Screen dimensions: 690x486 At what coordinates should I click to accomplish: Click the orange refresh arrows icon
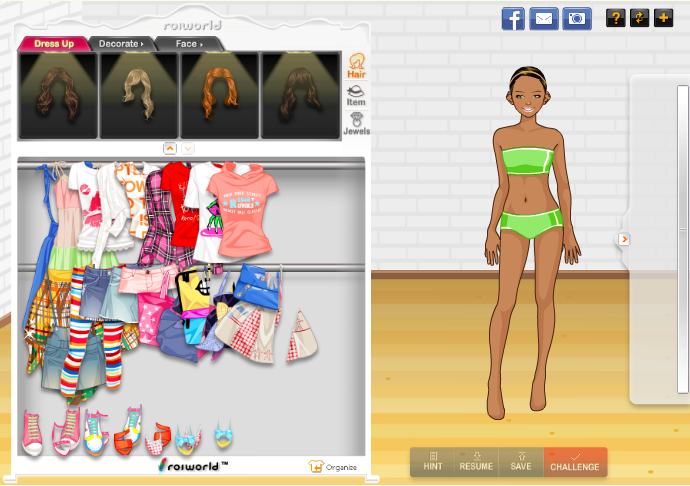pos(639,17)
